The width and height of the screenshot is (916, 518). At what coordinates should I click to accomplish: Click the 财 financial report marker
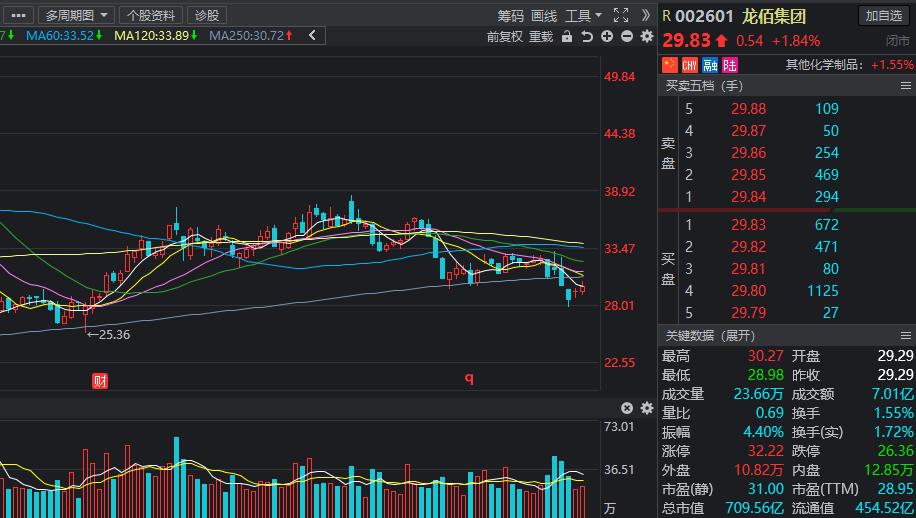(x=100, y=381)
